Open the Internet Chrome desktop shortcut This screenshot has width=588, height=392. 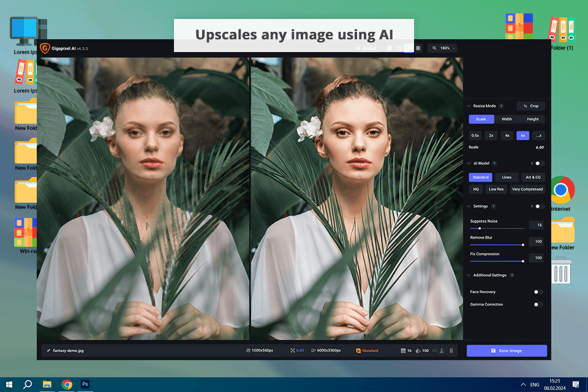point(561,194)
